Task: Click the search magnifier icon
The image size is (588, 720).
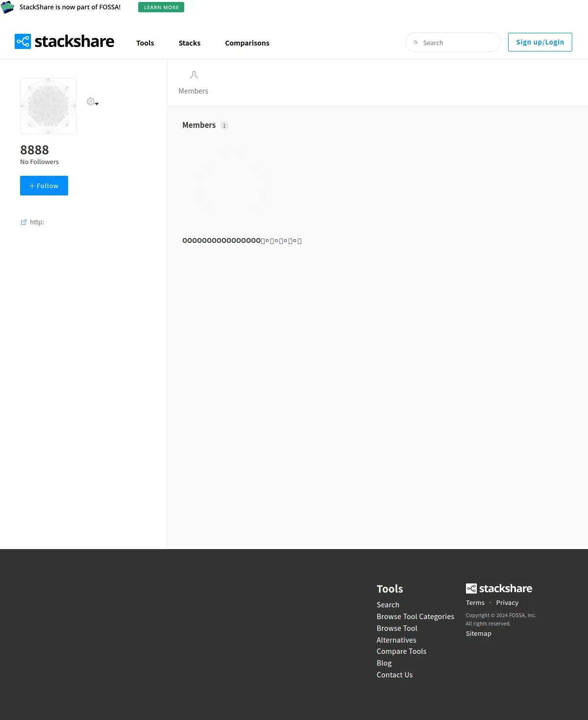Action: pyautogui.click(x=416, y=43)
